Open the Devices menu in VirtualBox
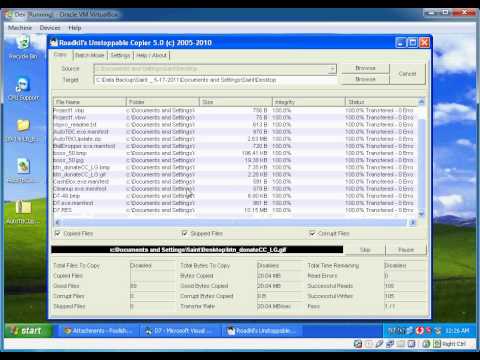The height and width of the screenshot is (360, 480). [50, 28]
